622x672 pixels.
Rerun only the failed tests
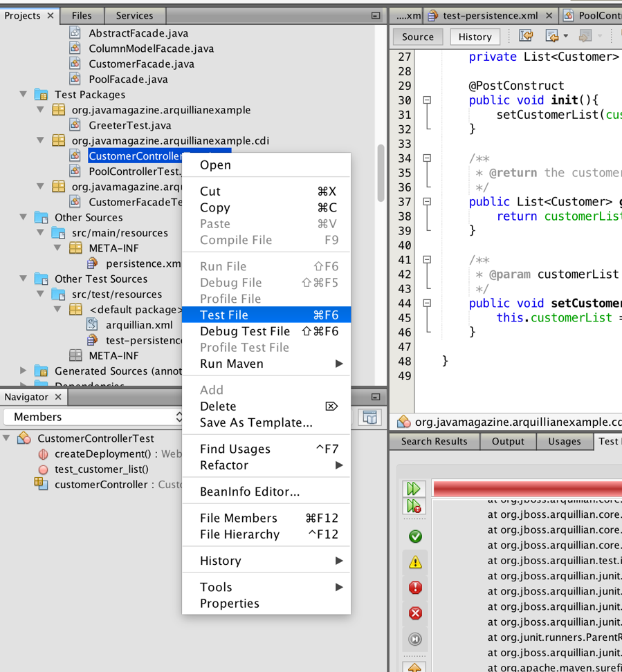coord(414,507)
